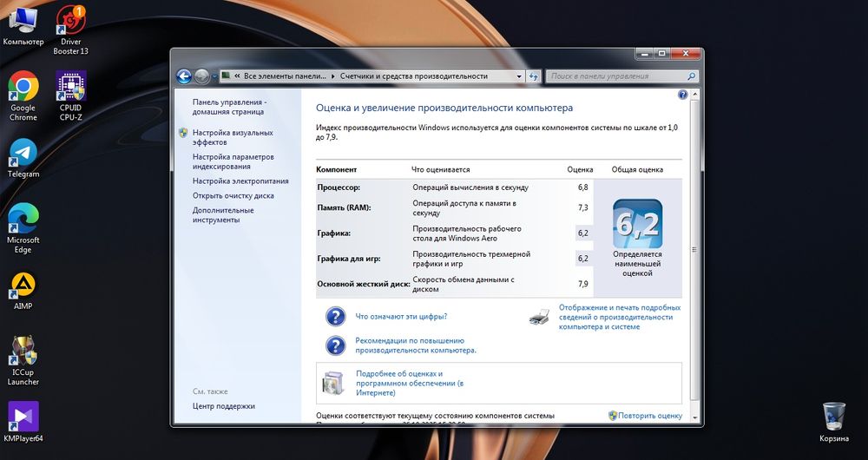Click 'Повторить оценку' to rerun assessment
The width and height of the screenshot is (868, 460).
[x=650, y=416]
